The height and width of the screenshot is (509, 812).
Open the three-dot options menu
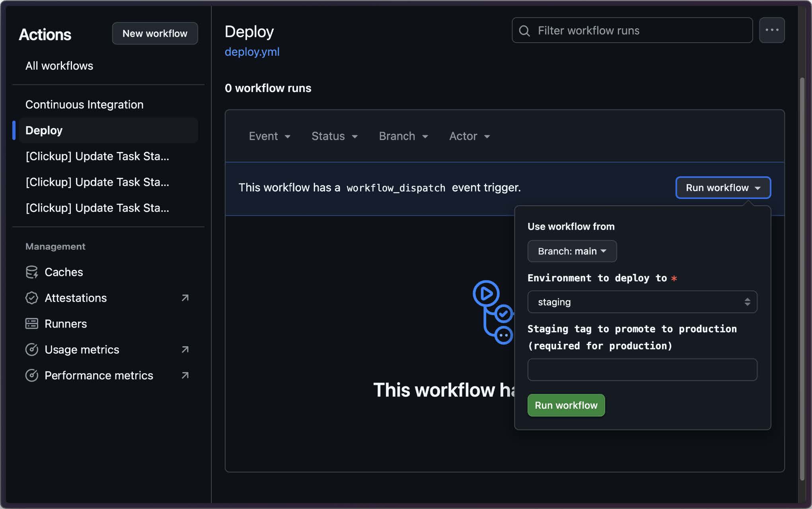tap(771, 30)
